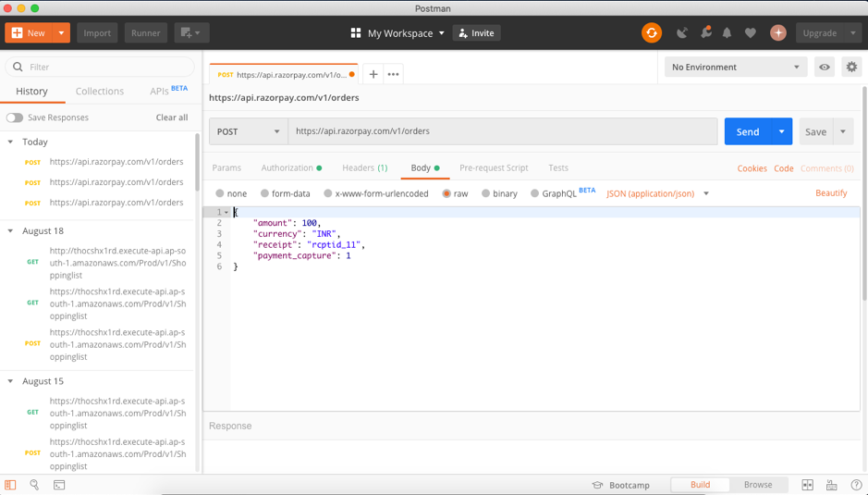Switch to Collections sidebar tab

pyautogui.click(x=100, y=91)
